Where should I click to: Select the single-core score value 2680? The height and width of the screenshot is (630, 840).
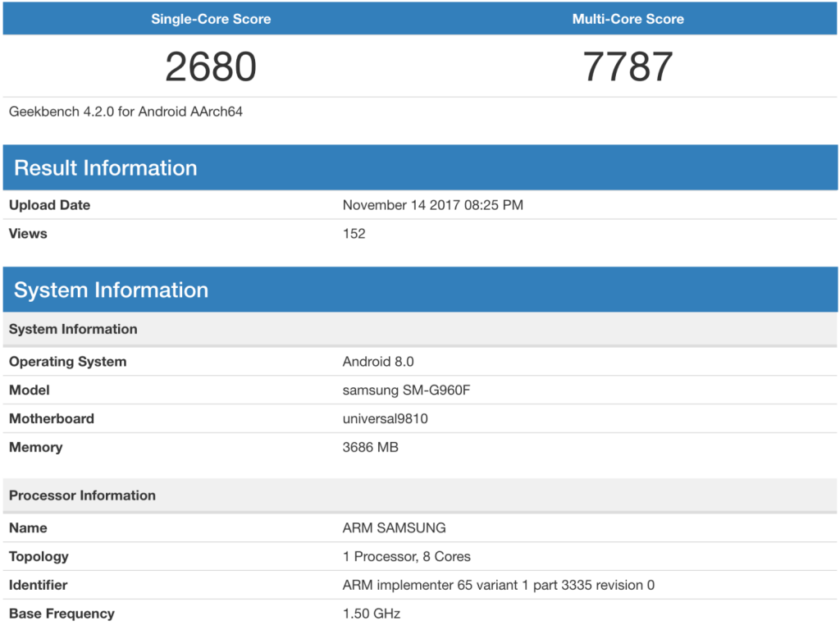tap(211, 66)
